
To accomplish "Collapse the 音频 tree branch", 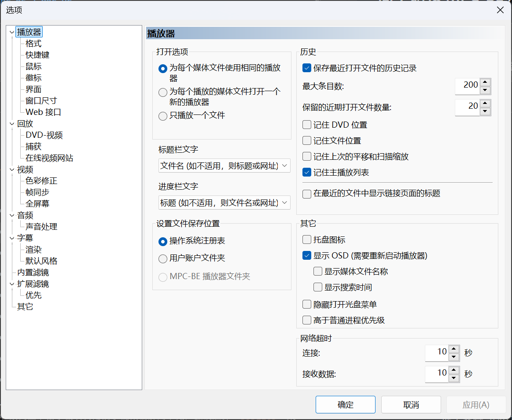I will [11, 215].
